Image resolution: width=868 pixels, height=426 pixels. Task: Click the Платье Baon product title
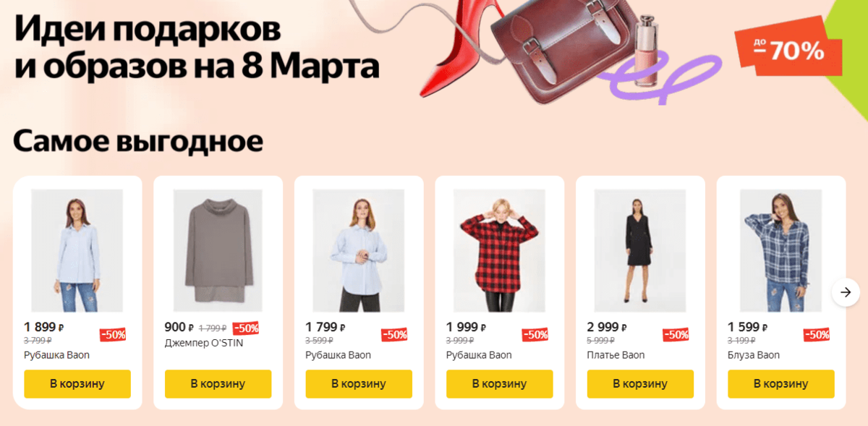[x=616, y=355]
